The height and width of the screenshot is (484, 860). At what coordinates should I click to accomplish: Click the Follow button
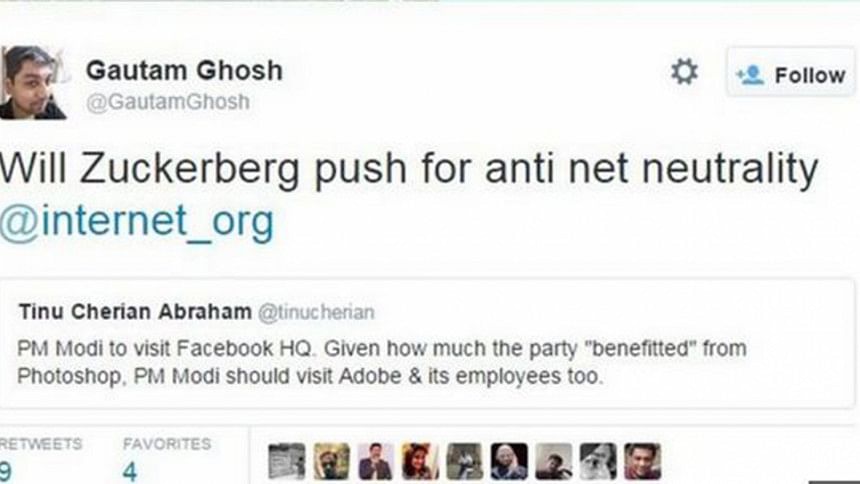790,75
